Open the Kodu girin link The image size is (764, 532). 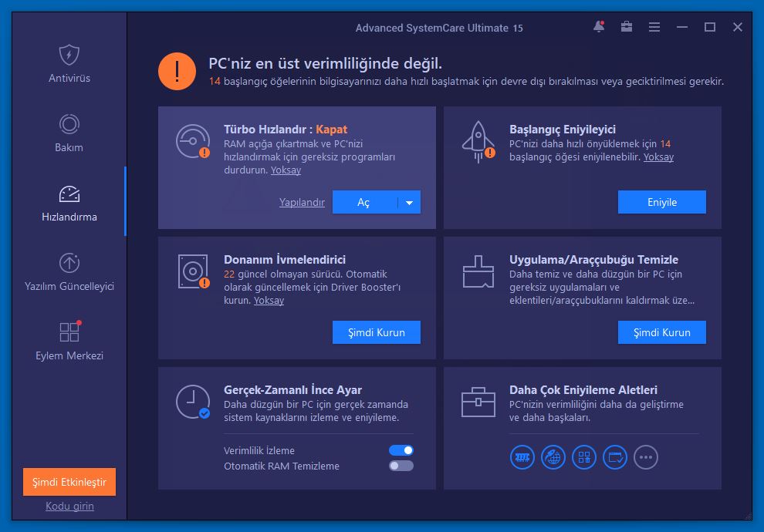tap(69, 507)
